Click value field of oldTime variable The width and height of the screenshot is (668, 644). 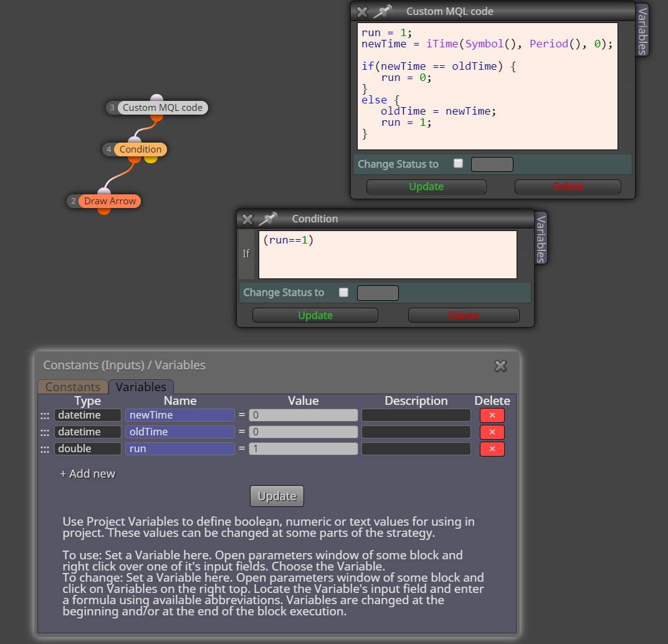tap(303, 432)
